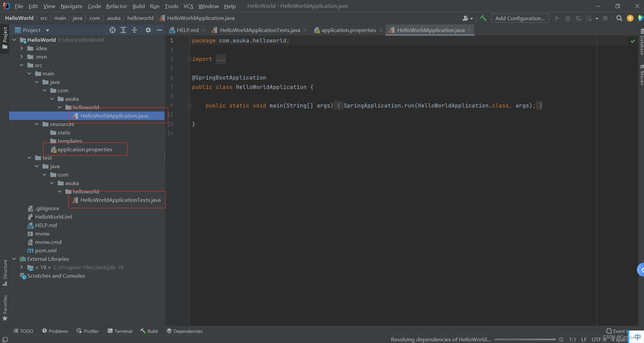Viewport: 644px width, 343px height.
Task: Open the Build tool window
Action: tap(149, 331)
